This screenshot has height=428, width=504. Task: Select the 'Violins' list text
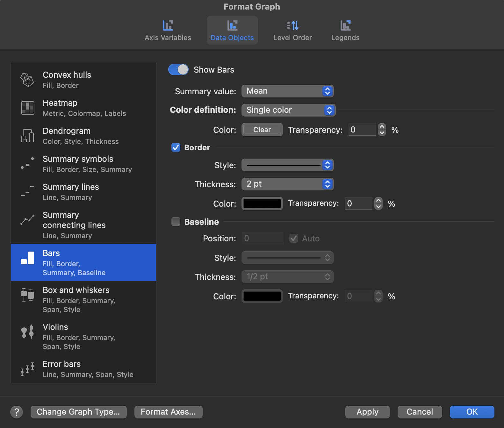(x=55, y=327)
